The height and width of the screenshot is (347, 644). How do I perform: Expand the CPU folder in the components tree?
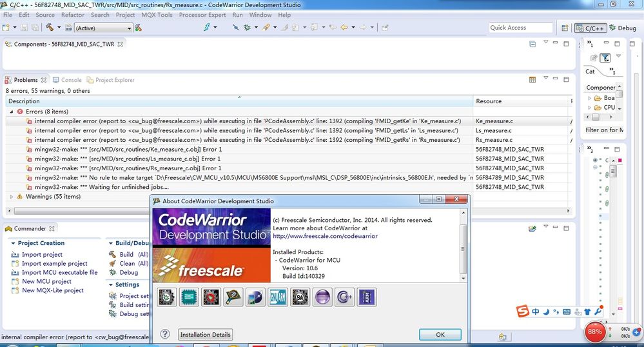click(589, 107)
